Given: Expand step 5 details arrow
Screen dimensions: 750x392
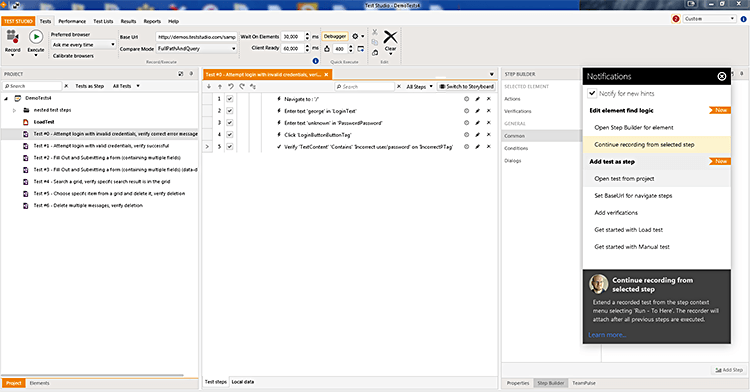Looking at the screenshot, I should 207,147.
